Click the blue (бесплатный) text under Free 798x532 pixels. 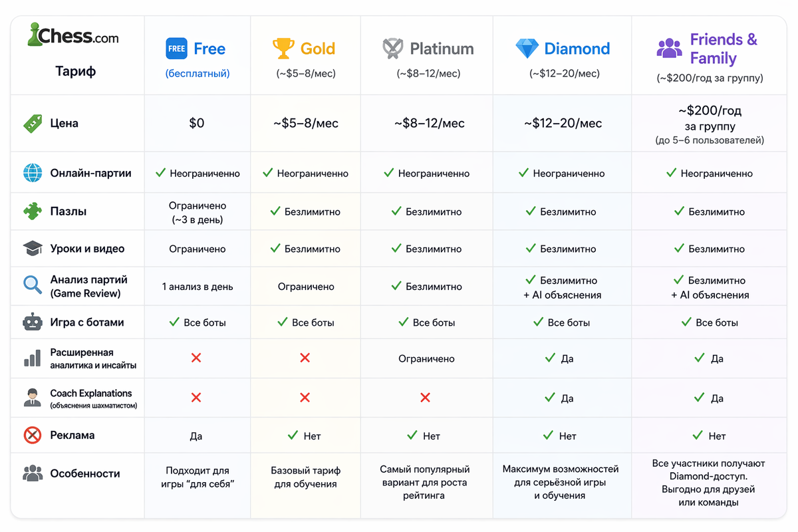(x=198, y=74)
